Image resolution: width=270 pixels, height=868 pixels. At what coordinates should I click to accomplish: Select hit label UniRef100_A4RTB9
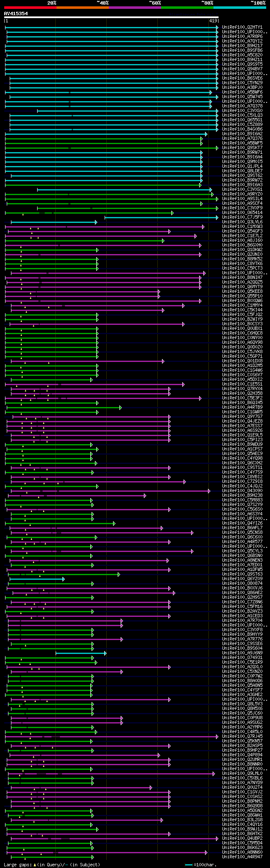(x=242, y=407)
